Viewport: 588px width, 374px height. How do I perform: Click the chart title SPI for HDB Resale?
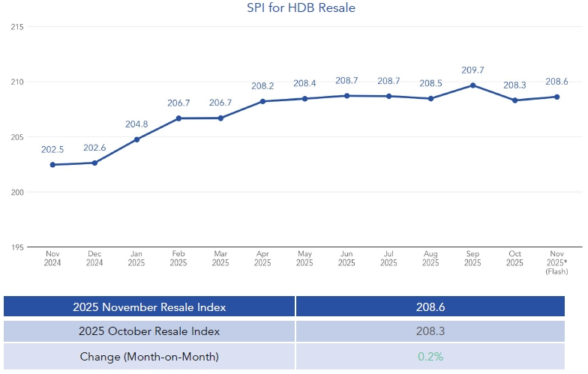pyautogui.click(x=301, y=8)
